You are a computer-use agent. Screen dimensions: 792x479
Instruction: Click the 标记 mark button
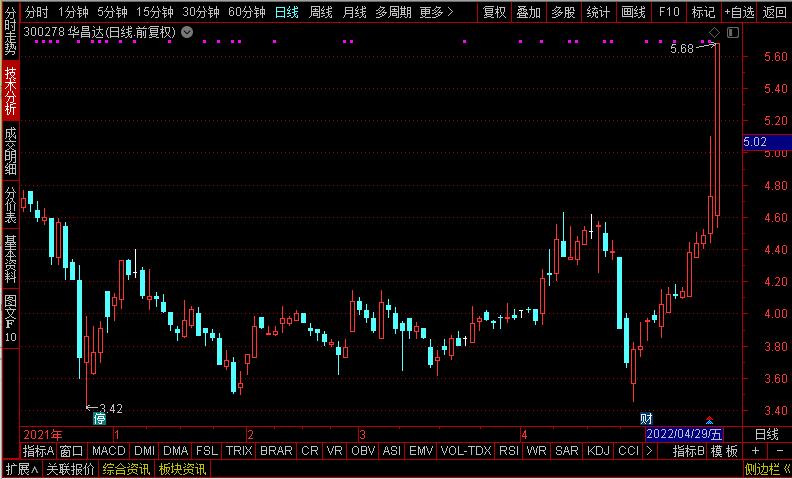tap(704, 12)
